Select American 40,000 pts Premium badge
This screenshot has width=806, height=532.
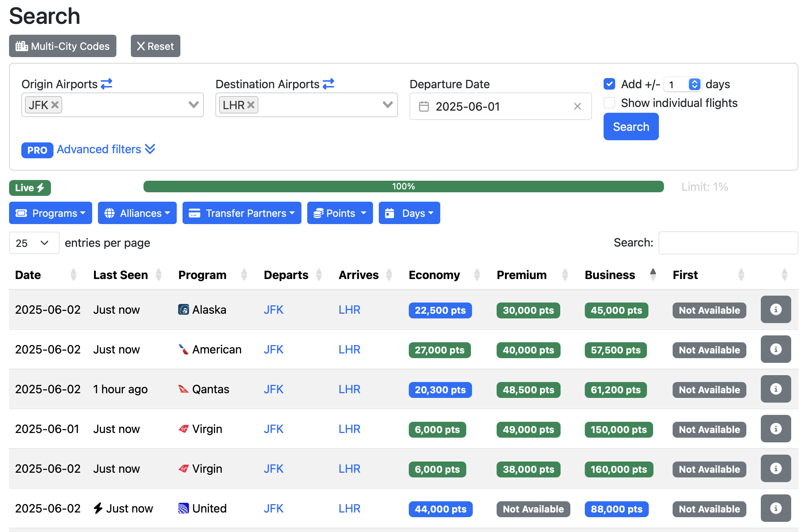click(x=528, y=350)
